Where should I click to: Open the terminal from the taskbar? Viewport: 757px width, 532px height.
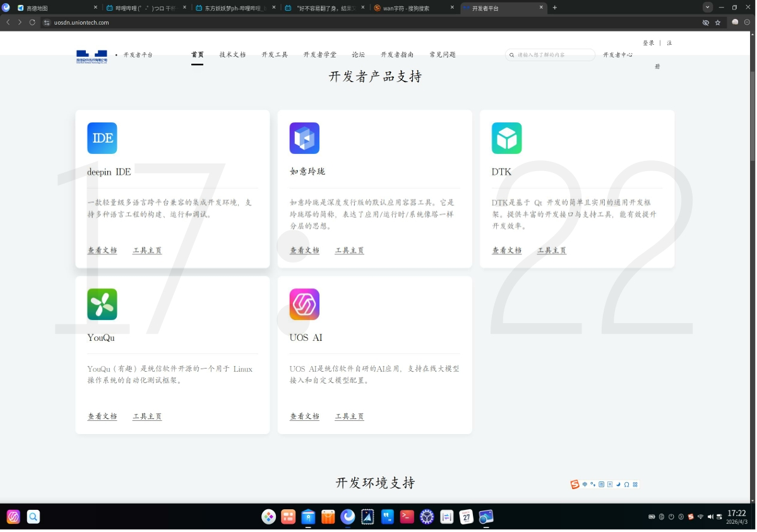[x=407, y=516]
